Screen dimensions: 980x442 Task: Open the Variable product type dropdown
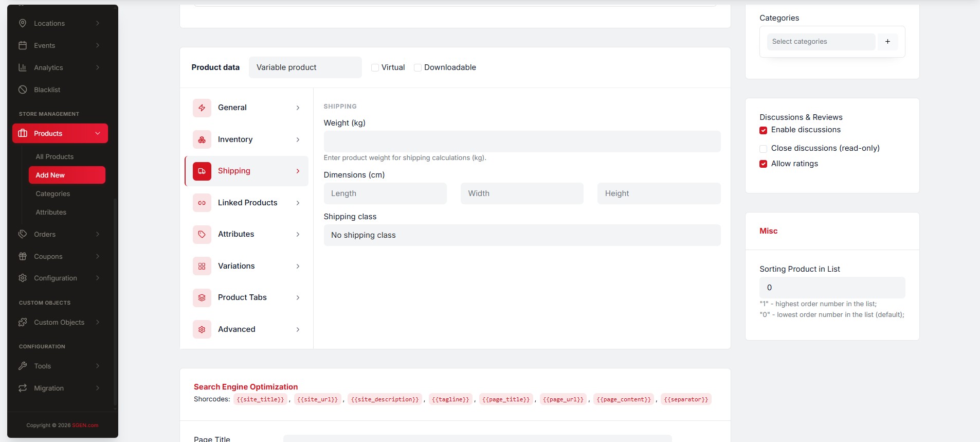coord(305,67)
